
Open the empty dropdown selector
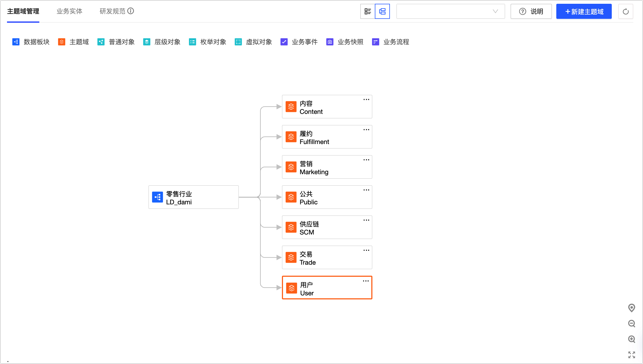(x=450, y=11)
